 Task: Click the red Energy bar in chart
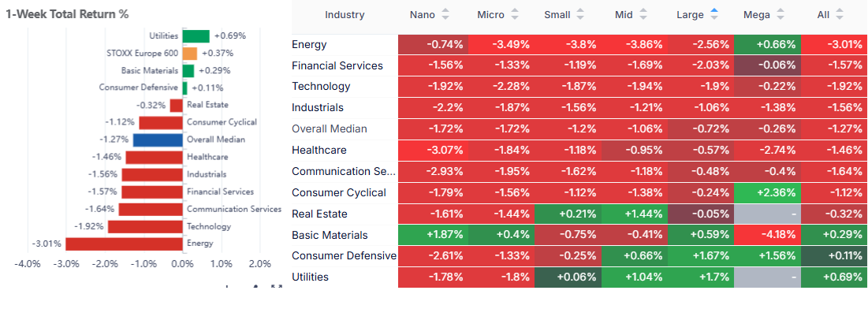(x=124, y=244)
